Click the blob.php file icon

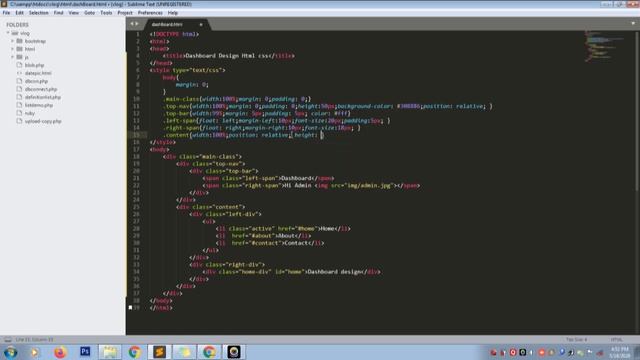19,65
